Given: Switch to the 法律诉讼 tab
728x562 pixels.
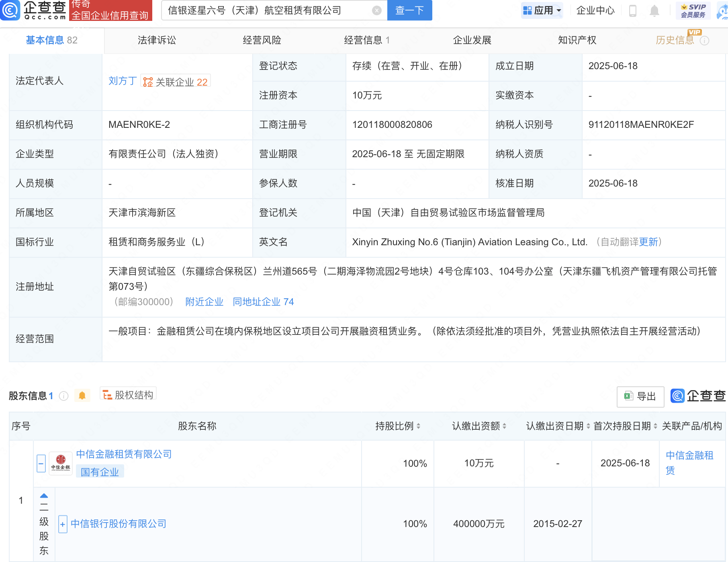Looking at the screenshot, I should point(157,40).
